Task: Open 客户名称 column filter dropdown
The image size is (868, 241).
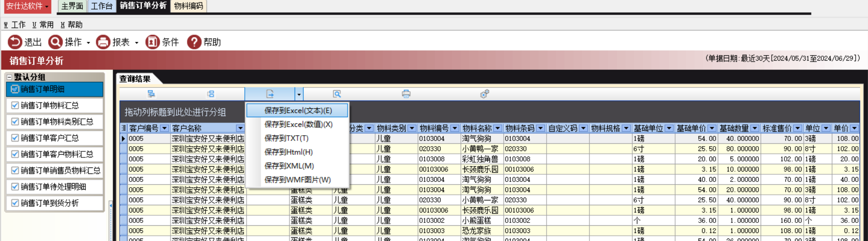Action: pyautogui.click(x=240, y=128)
